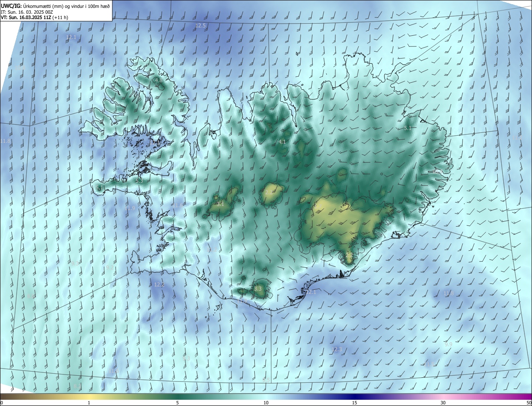Click the 11.9 value label in Faxaflói bay
532x406 pixels.
(x=130, y=208)
